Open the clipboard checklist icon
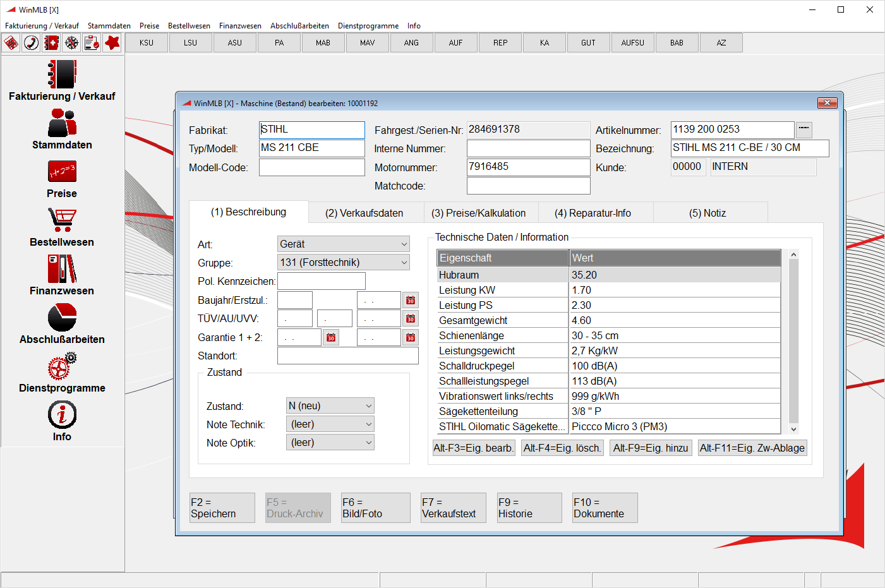885x588 pixels. click(x=92, y=43)
